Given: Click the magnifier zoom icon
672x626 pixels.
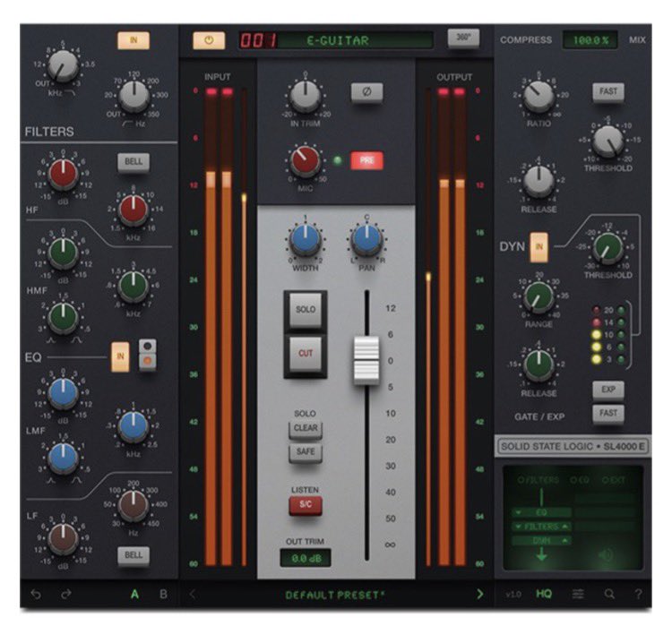Looking at the screenshot, I should click(x=609, y=594).
